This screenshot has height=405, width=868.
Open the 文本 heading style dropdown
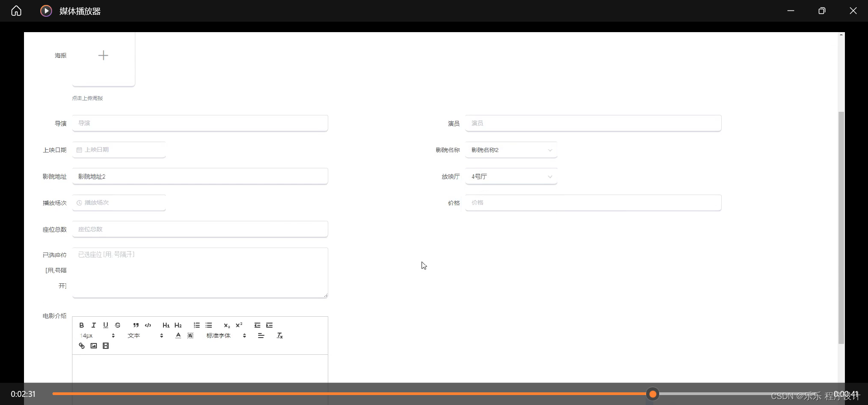(x=145, y=336)
